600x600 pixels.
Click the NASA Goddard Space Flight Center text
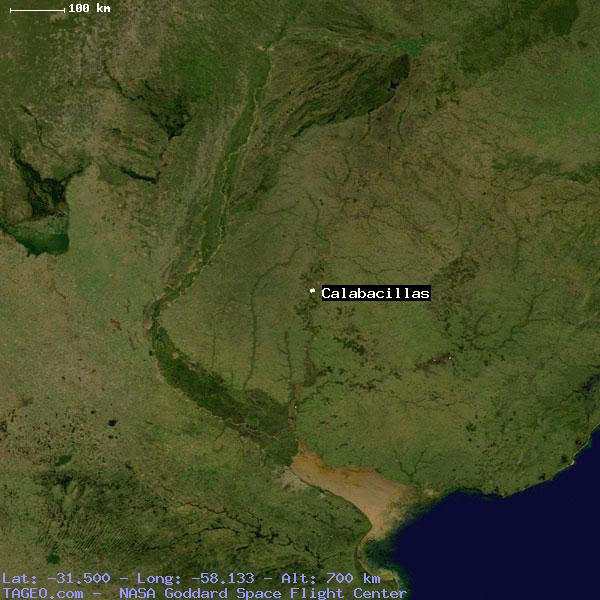[262, 593]
